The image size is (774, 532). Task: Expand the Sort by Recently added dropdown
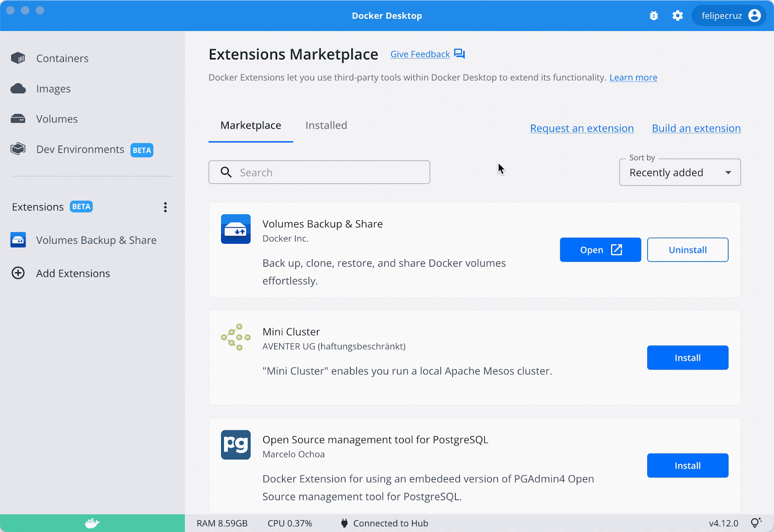pyautogui.click(x=680, y=173)
